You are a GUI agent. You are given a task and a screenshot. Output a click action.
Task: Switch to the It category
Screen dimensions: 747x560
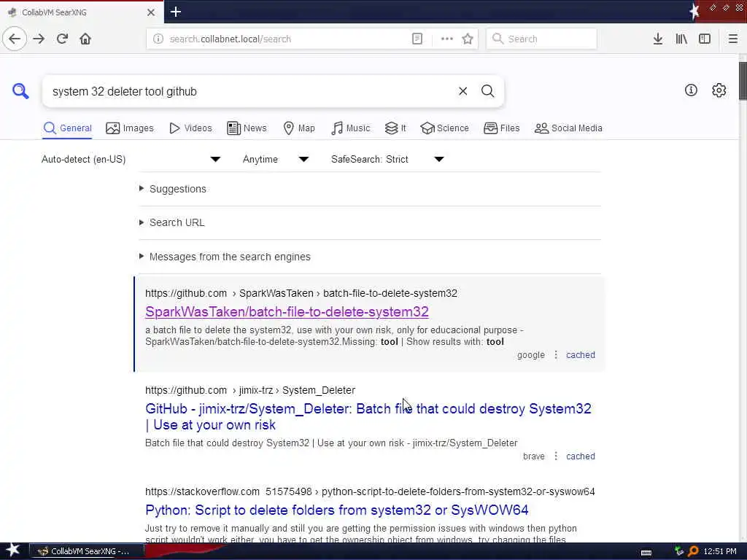395,128
